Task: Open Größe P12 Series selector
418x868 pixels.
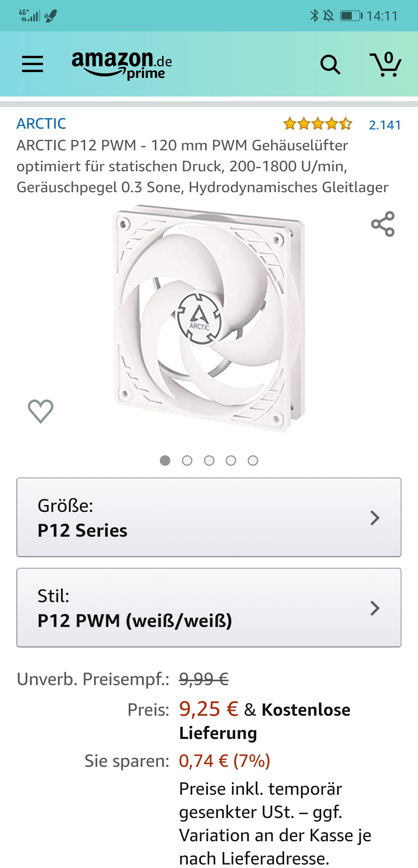Action: [209, 517]
